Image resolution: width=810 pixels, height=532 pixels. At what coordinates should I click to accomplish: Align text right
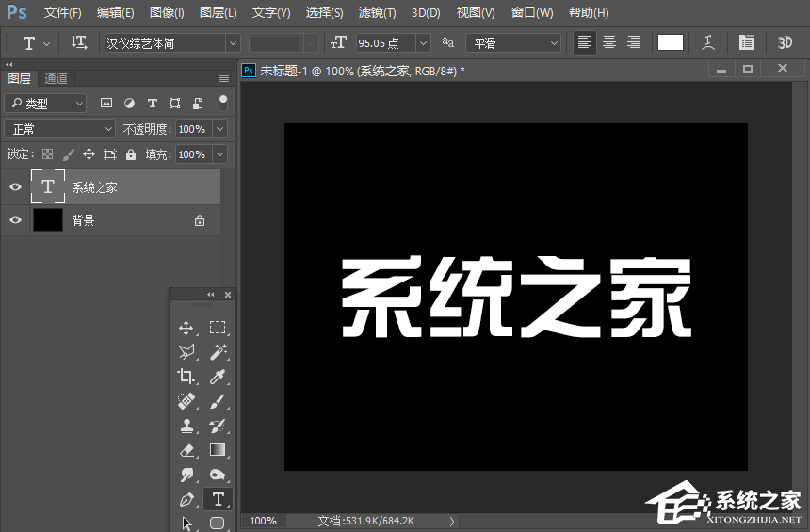pyautogui.click(x=634, y=42)
